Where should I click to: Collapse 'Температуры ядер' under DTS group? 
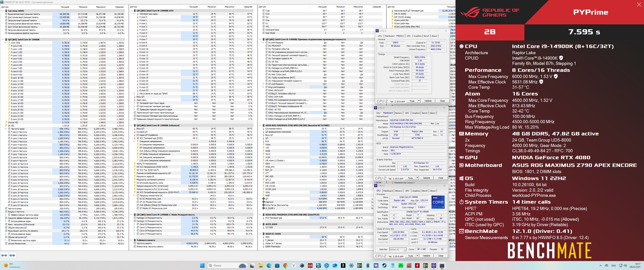(x=134, y=14)
